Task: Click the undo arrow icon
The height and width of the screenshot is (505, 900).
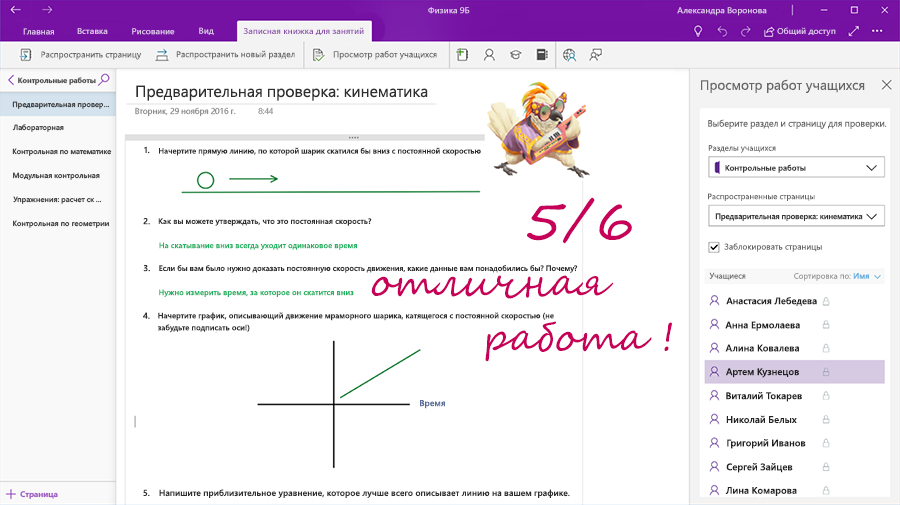Action: [722, 31]
